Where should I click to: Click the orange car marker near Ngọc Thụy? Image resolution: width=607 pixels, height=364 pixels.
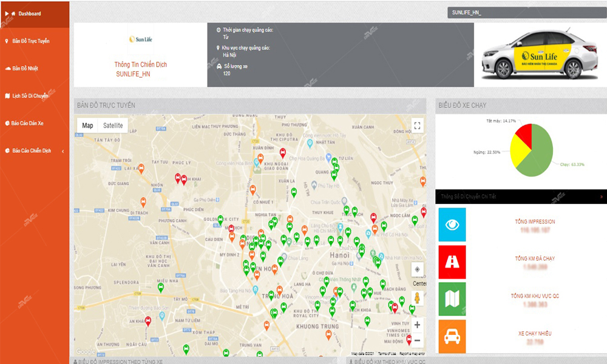tap(422, 181)
